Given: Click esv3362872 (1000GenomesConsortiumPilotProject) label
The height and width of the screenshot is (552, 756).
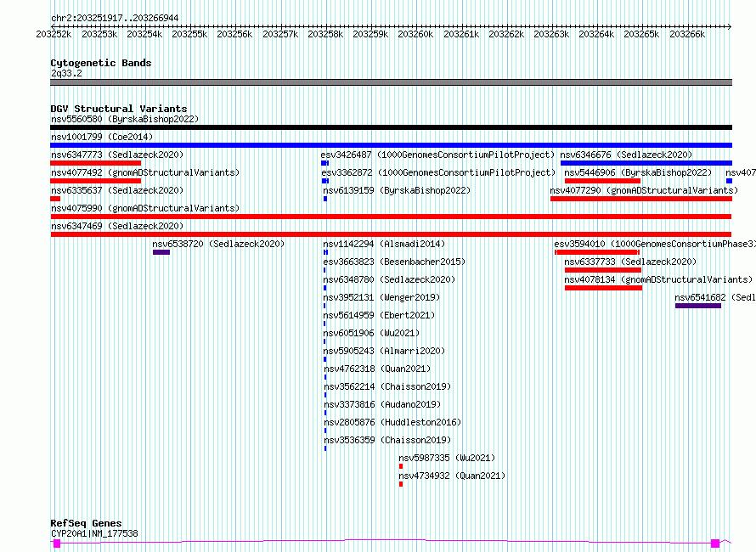Looking at the screenshot, I should [x=438, y=172].
